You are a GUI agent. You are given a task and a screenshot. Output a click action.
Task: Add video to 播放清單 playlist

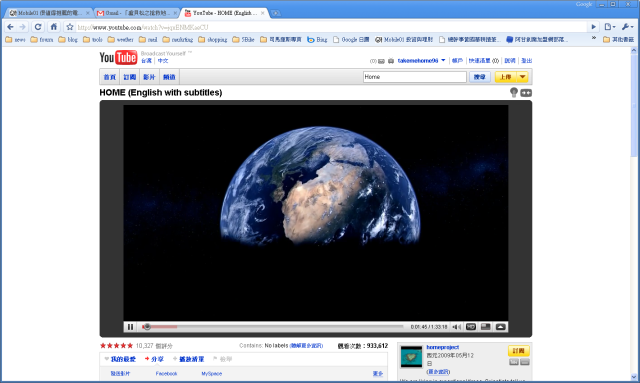(x=188, y=359)
